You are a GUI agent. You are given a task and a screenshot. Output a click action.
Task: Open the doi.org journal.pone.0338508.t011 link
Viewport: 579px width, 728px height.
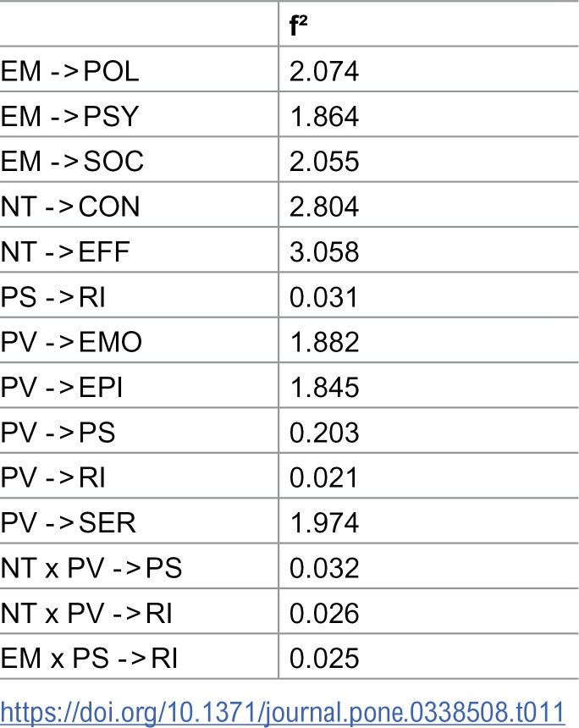tap(282, 713)
